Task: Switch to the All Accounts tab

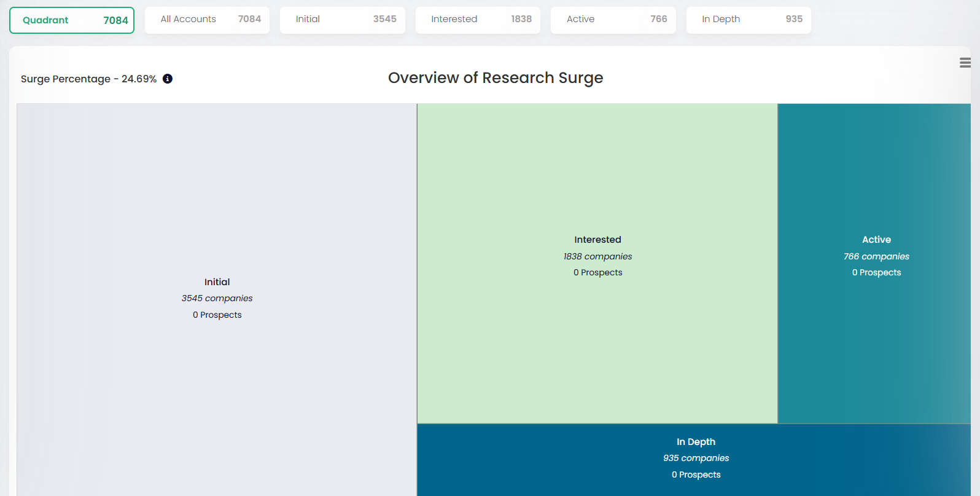Action: tap(207, 20)
